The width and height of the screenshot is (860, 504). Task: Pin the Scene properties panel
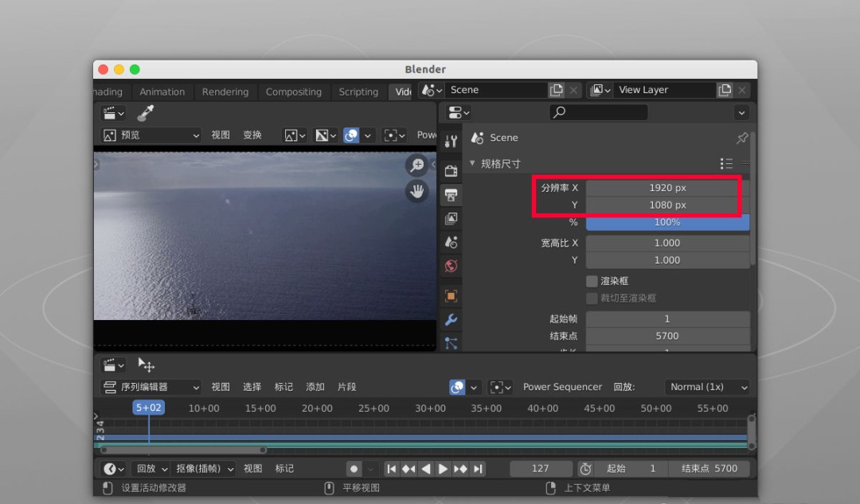pos(741,138)
